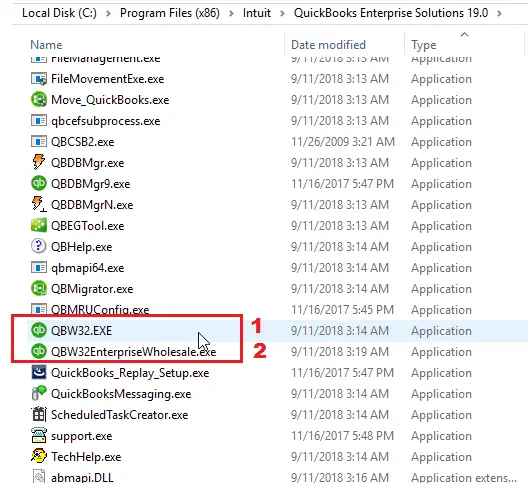Expand the chevron after Local Disk (C:)
528x490 pixels.
pyautogui.click(x=108, y=13)
